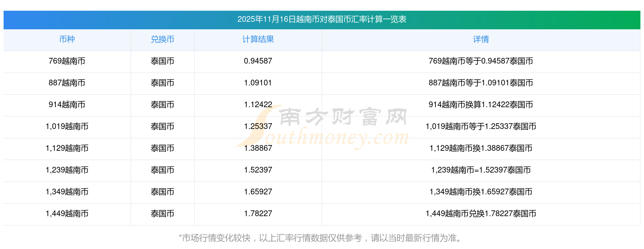Click the table title banner dated 2025年11月16日
Image resolution: width=644 pixels, height=249 pixels.
point(322,19)
